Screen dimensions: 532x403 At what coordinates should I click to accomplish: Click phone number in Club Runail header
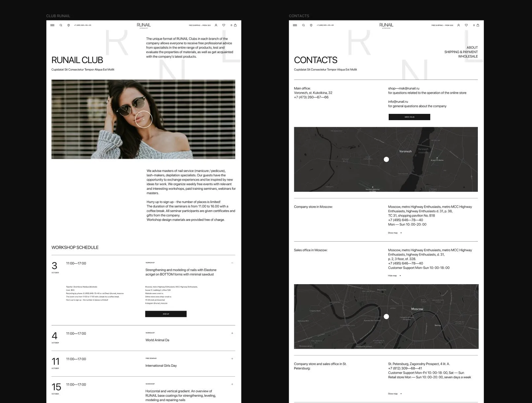tap(83, 25)
